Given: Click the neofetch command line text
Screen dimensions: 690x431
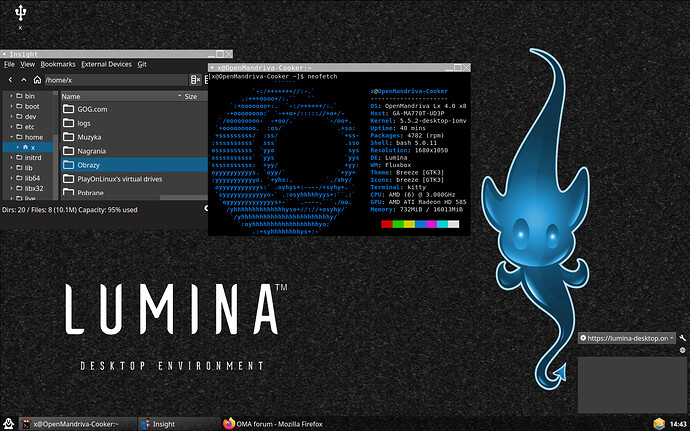Looking at the screenshot, I should (x=322, y=77).
